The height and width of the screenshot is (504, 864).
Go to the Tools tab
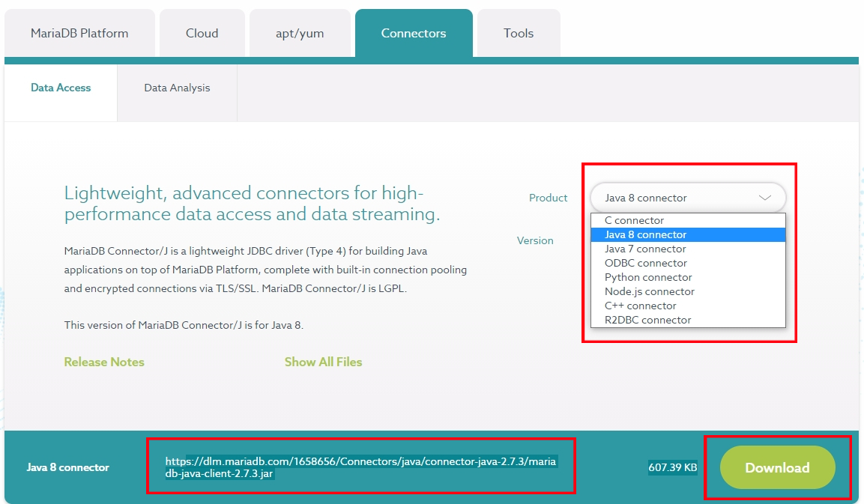click(519, 33)
